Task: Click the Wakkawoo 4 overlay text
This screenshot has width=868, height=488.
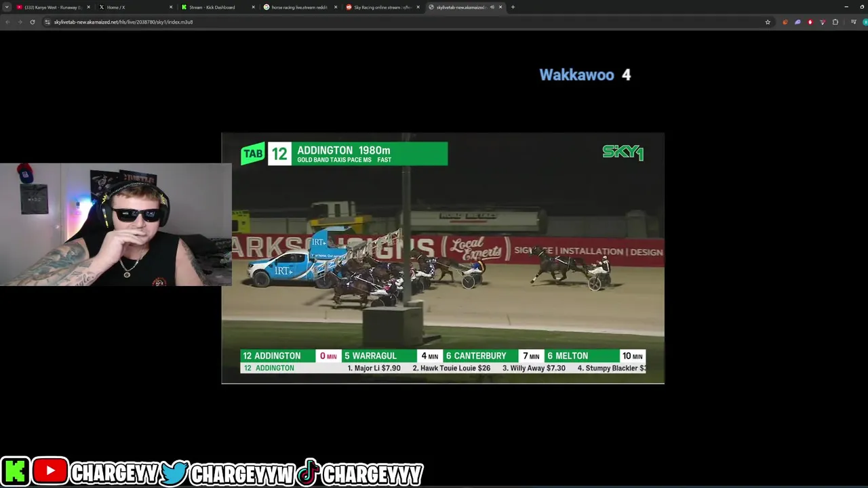Action: coord(585,75)
